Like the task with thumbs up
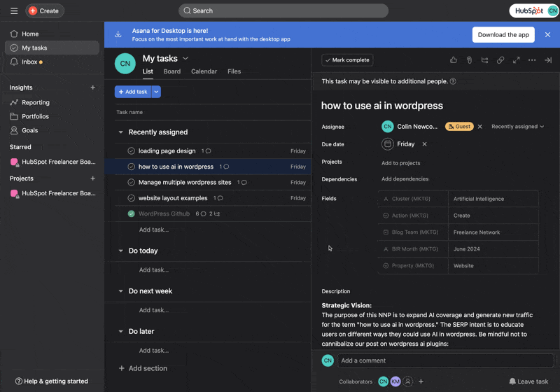 (x=453, y=60)
